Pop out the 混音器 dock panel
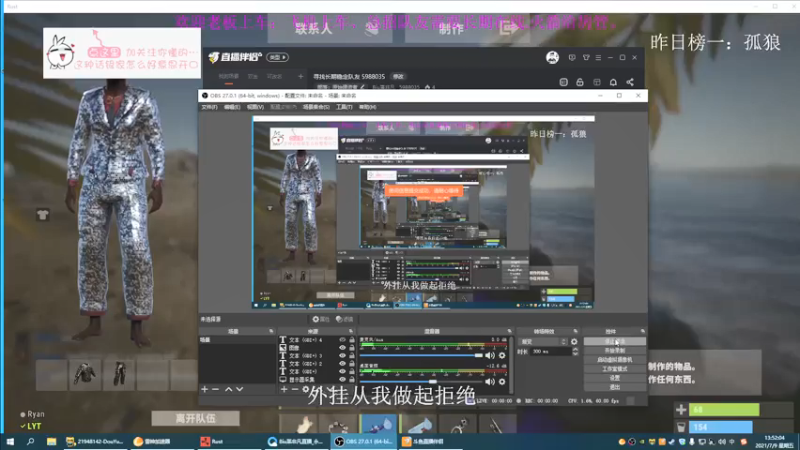 pyautogui.click(x=509, y=332)
